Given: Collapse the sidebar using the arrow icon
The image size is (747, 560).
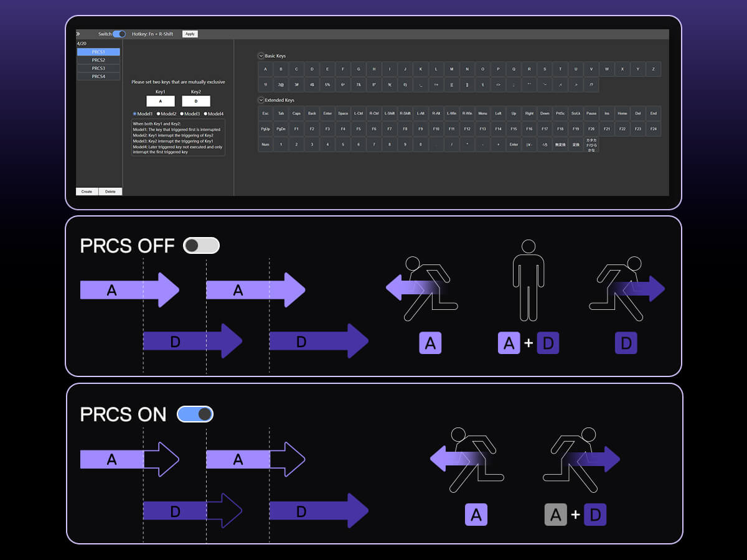Looking at the screenshot, I should (x=77, y=34).
